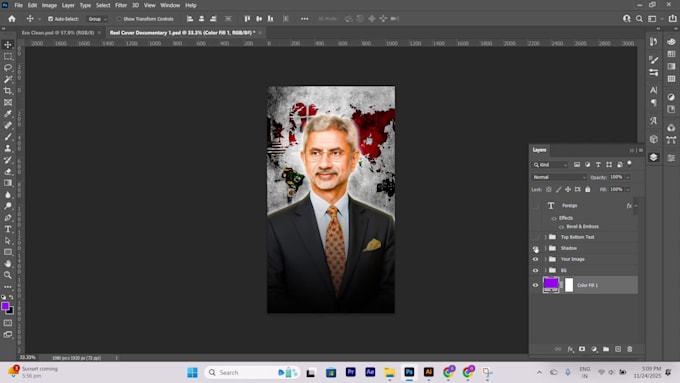Open the Image menu
Image resolution: width=680 pixels, height=383 pixels.
click(49, 5)
